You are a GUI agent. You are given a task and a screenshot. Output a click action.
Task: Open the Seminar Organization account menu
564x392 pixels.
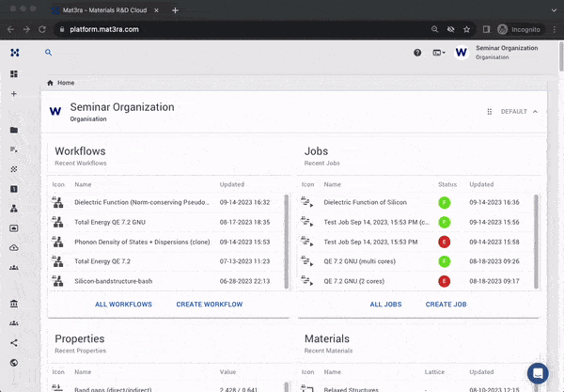[x=507, y=53]
